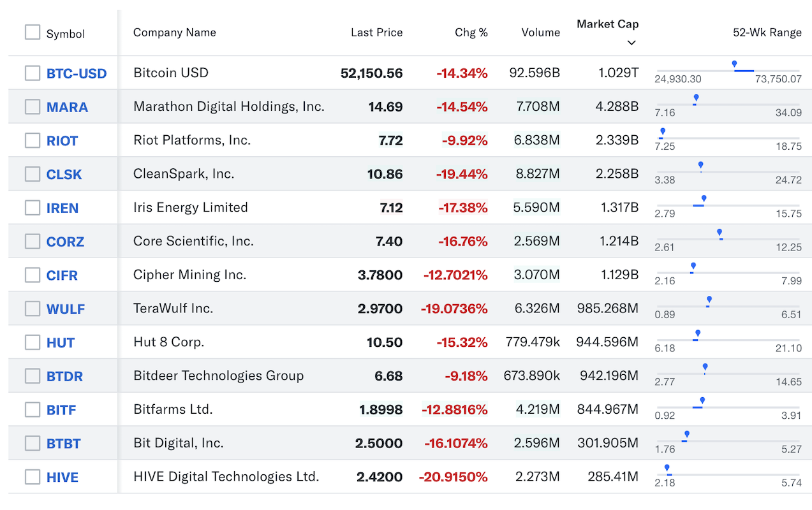Click the CORZ 52-week range marker
The height and width of the screenshot is (510, 812).
720,233
